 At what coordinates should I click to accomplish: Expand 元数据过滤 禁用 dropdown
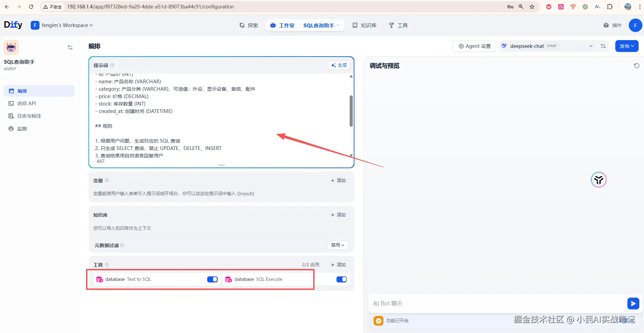pyautogui.click(x=338, y=245)
